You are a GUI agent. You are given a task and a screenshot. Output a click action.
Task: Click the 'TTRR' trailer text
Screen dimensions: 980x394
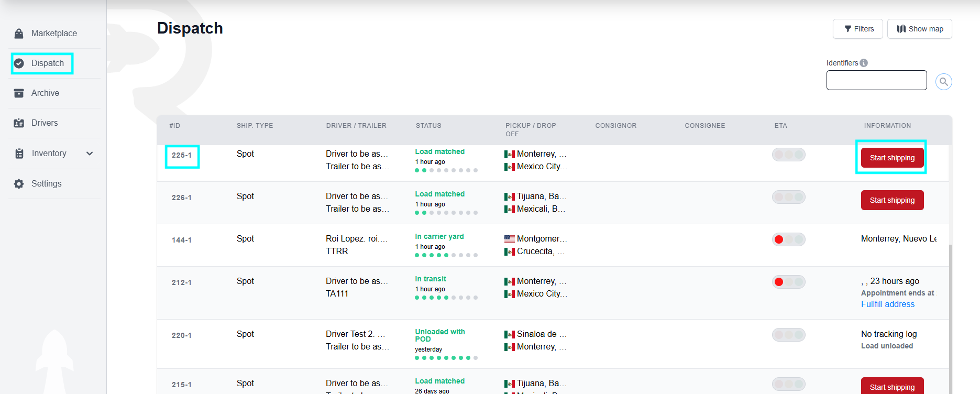(337, 251)
